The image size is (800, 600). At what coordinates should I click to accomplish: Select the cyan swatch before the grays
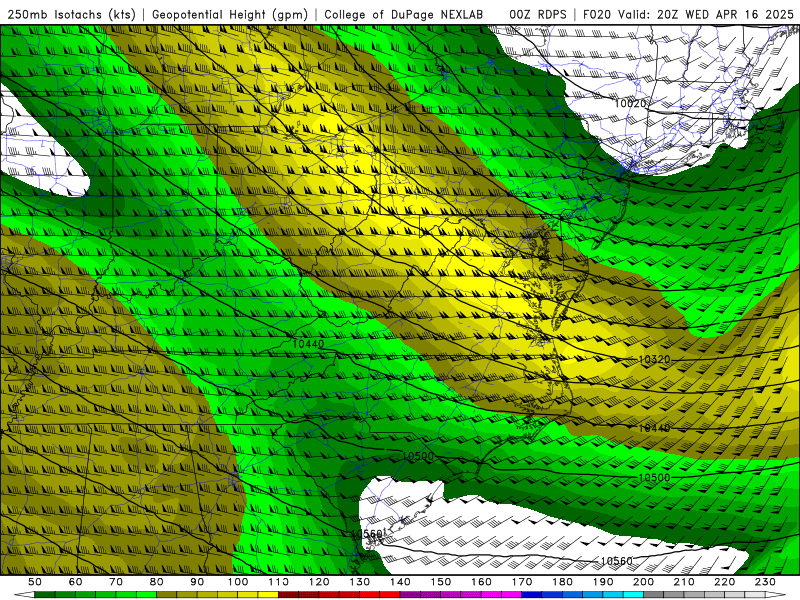pyautogui.click(x=633, y=595)
